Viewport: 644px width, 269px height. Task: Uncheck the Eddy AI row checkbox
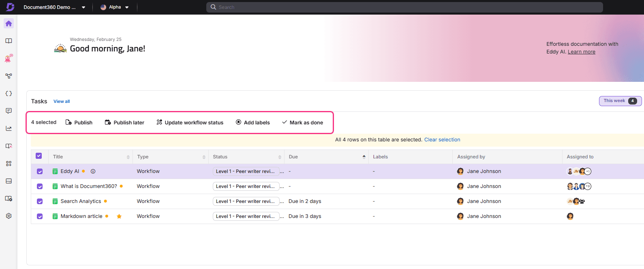tap(40, 171)
